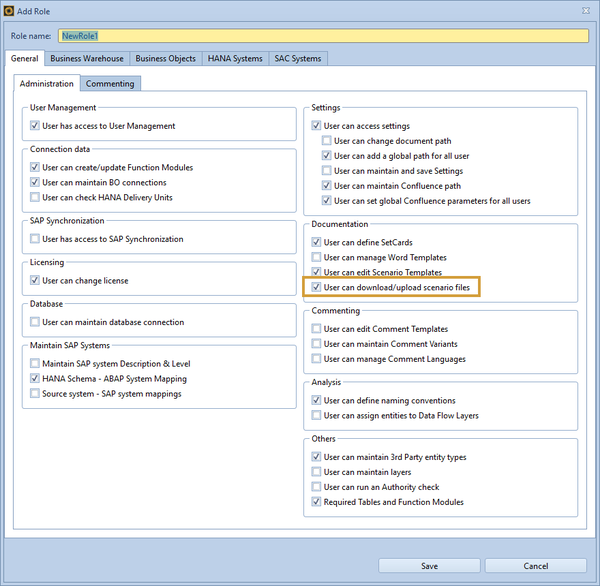
Task: Enable User can check HANA Delivery Units
Action: tap(36, 198)
